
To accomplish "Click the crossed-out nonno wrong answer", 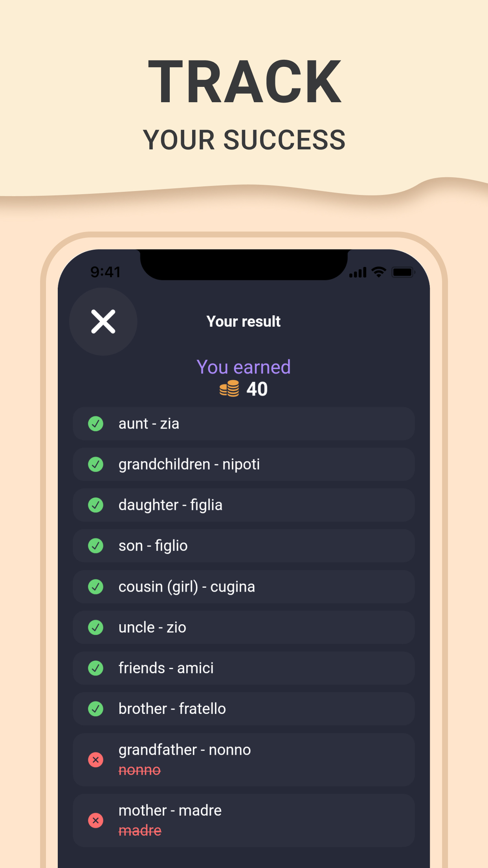I will (x=139, y=770).
